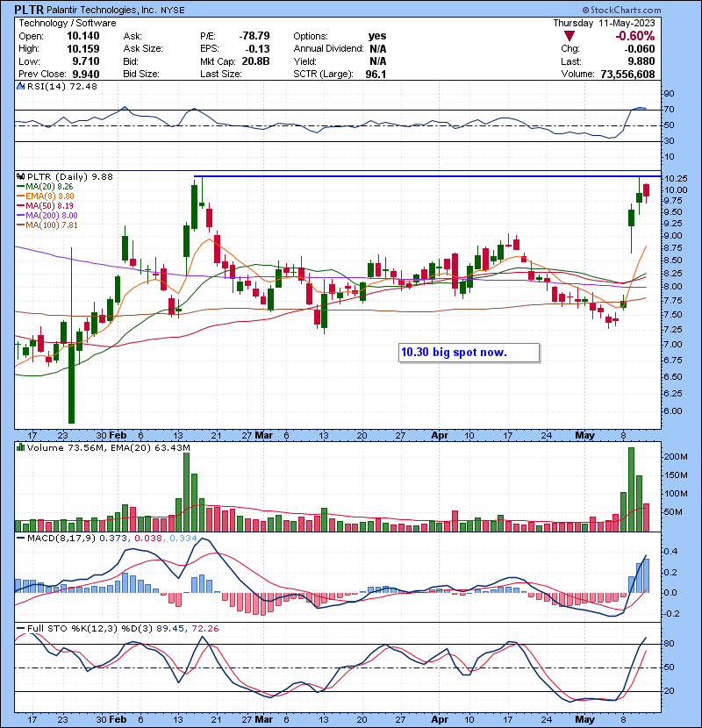The image size is (702, 728).
Task: Click the '10.30 big spot now.' annotation box
Action: pyautogui.click(x=469, y=353)
